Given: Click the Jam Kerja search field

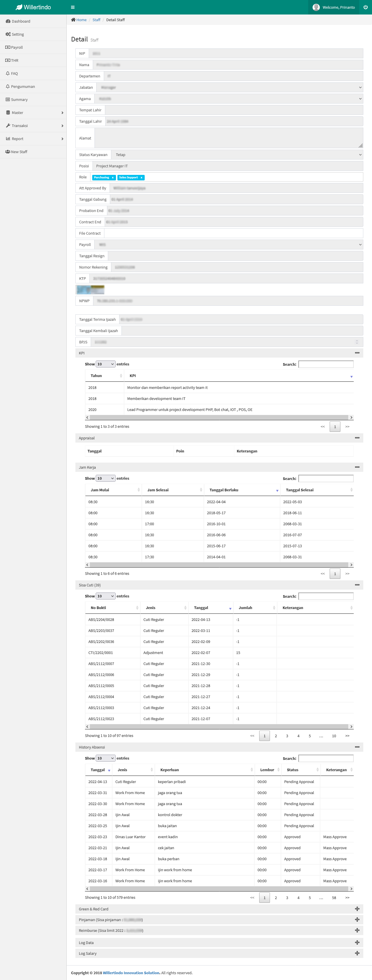Looking at the screenshot, I should (x=326, y=479).
